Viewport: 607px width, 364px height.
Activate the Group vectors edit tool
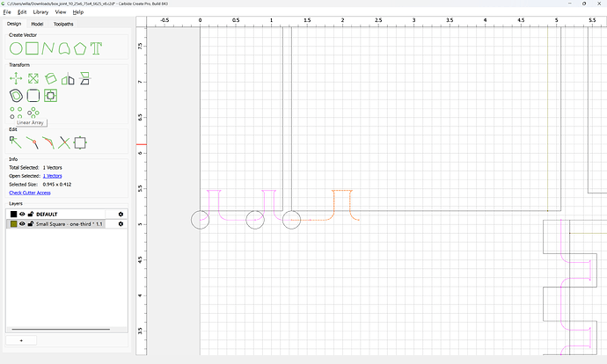coord(80,142)
